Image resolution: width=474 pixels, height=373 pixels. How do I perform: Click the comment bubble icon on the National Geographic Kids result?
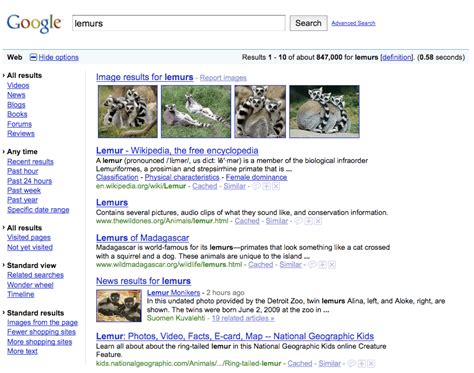point(352,364)
